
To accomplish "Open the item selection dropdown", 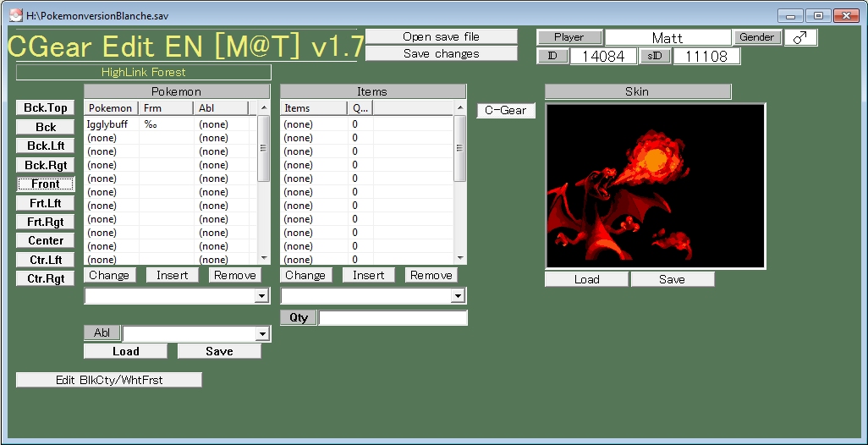I will [x=458, y=296].
